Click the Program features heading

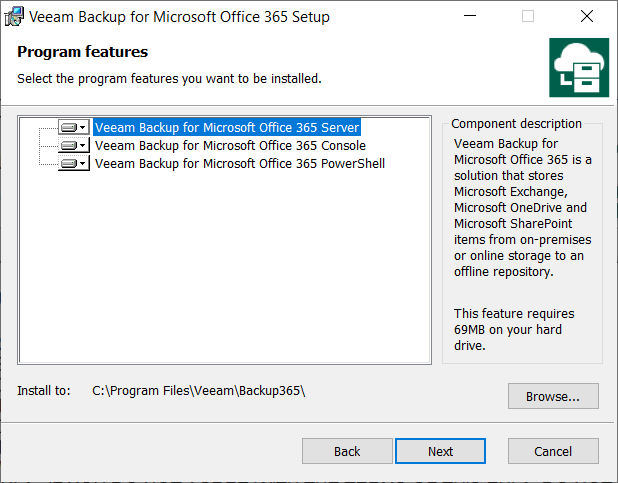pos(83,52)
